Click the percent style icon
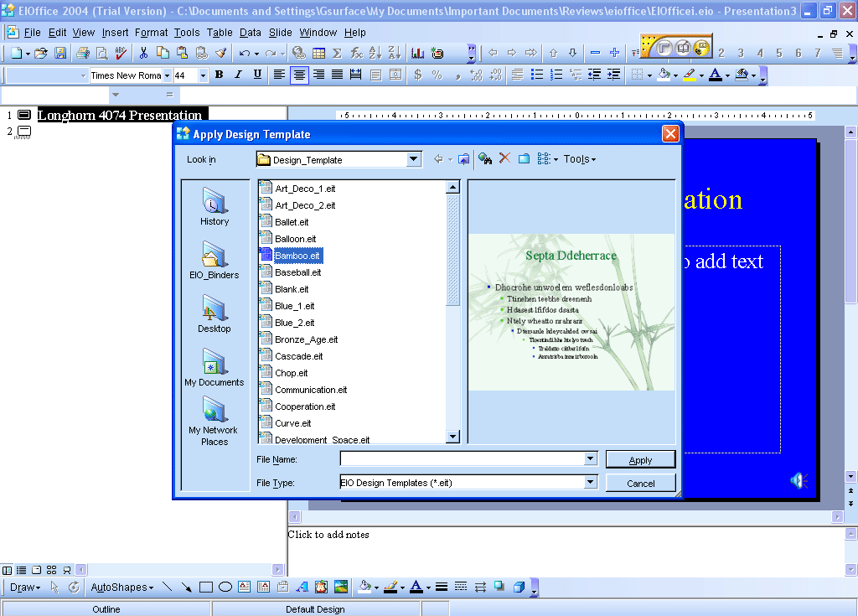This screenshot has width=858, height=616. coord(437,75)
